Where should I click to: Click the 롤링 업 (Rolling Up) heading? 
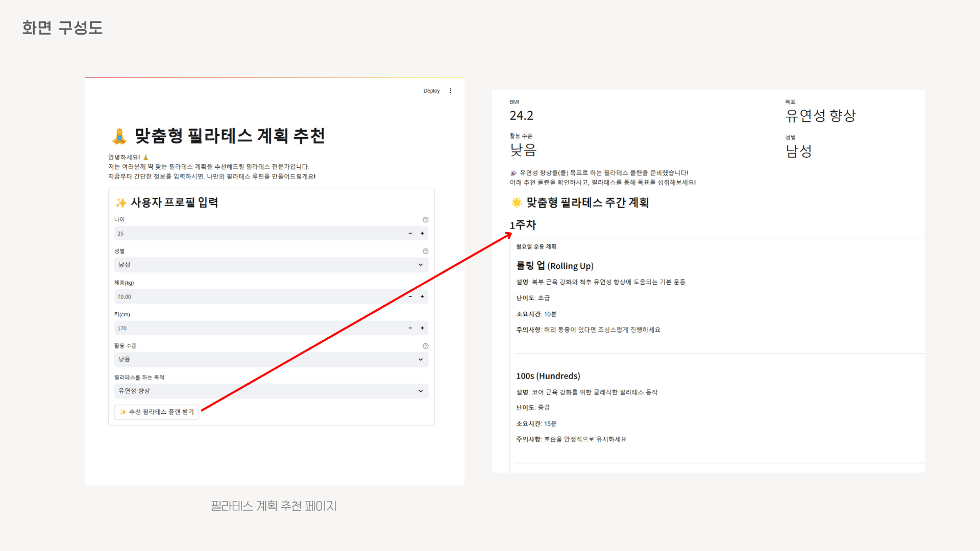point(554,266)
